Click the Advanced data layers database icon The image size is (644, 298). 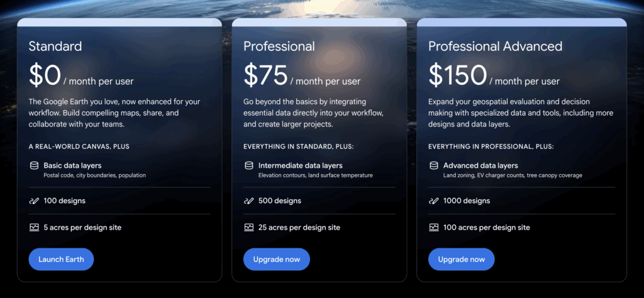(434, 165)
